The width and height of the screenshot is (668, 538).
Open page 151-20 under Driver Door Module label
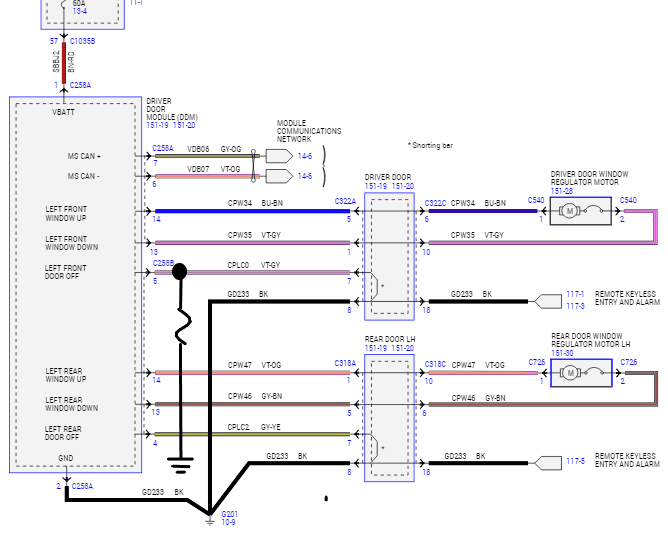184,125
